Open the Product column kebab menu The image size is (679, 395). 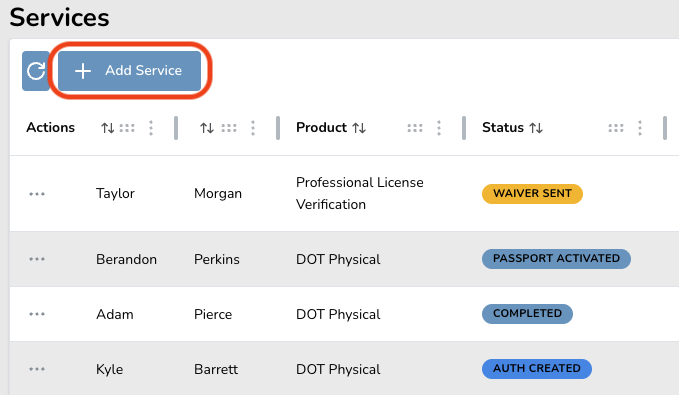pos(439,128)
